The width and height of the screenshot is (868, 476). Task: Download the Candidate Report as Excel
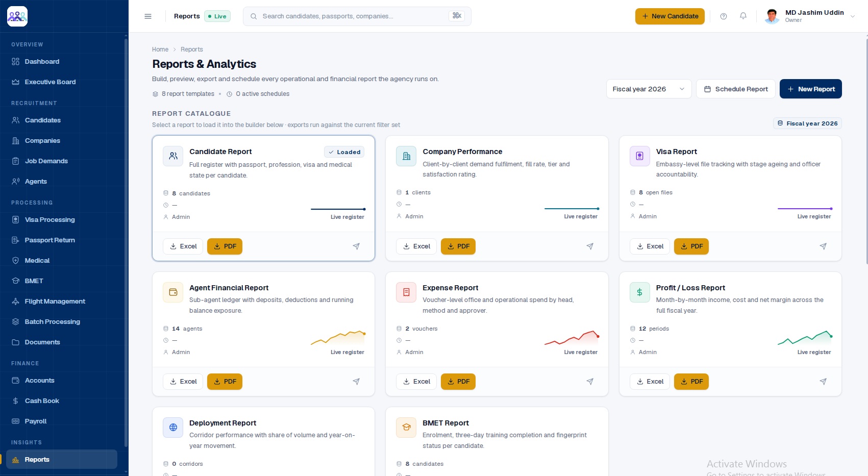click(x=183, y=246)
